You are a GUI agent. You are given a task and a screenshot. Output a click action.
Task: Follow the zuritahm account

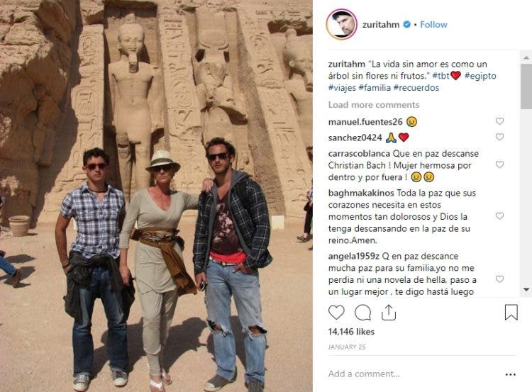point(433,24)
